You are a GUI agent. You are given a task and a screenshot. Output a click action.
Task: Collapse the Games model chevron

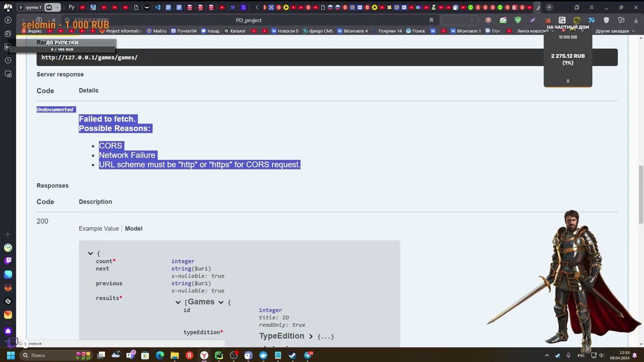[x=221, y=302]
